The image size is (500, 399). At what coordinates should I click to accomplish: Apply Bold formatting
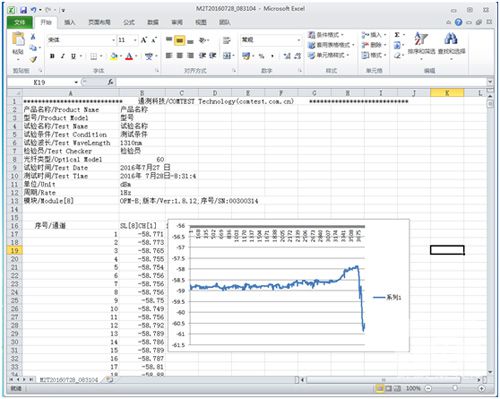click(52, 56)
